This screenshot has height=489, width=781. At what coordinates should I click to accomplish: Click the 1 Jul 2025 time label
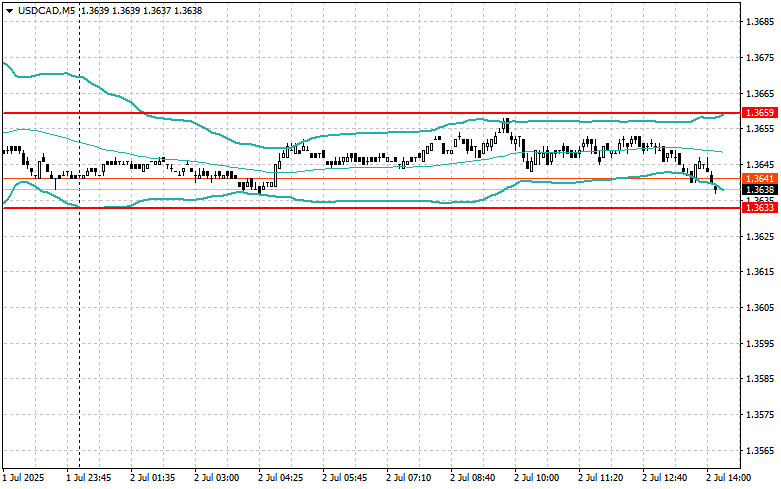click(23, 478)
